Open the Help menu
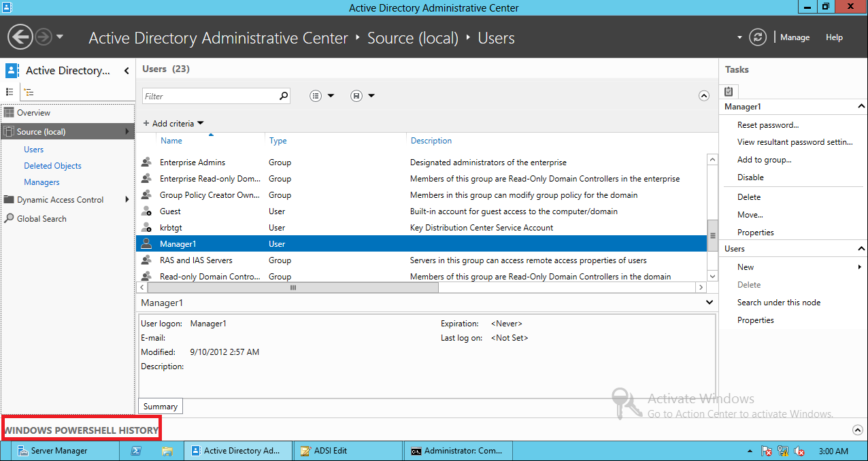Image resolution: width=868 pixels, height=461 pixels. 834,37
